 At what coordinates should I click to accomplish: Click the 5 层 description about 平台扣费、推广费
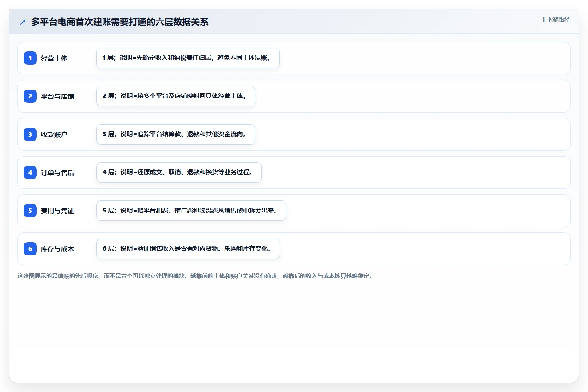(x=191, y=211)
